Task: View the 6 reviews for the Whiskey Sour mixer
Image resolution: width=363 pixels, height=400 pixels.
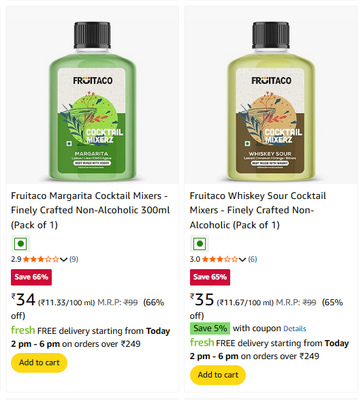Action: click(253, 259)
